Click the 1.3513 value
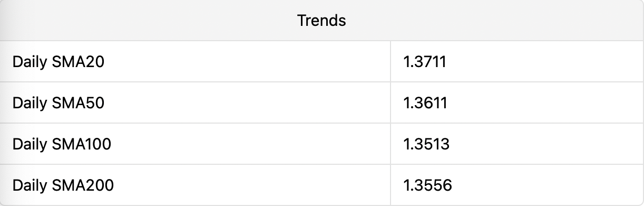Viewport: 644px width, 206px height. [x=426, y=144]
